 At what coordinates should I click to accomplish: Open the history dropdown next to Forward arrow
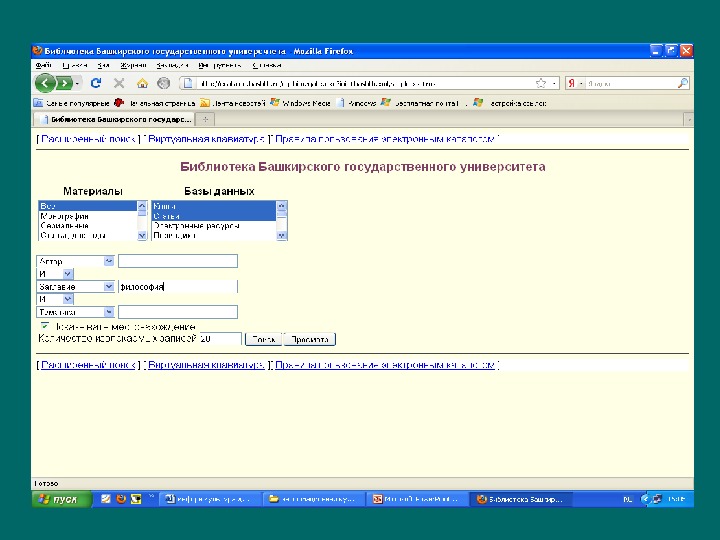click(78, 84)
